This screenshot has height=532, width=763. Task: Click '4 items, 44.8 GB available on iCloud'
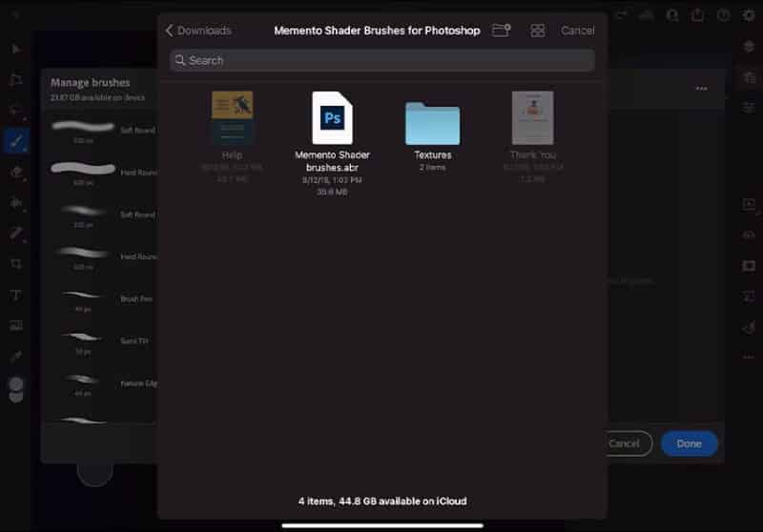[x=382, y=501]
